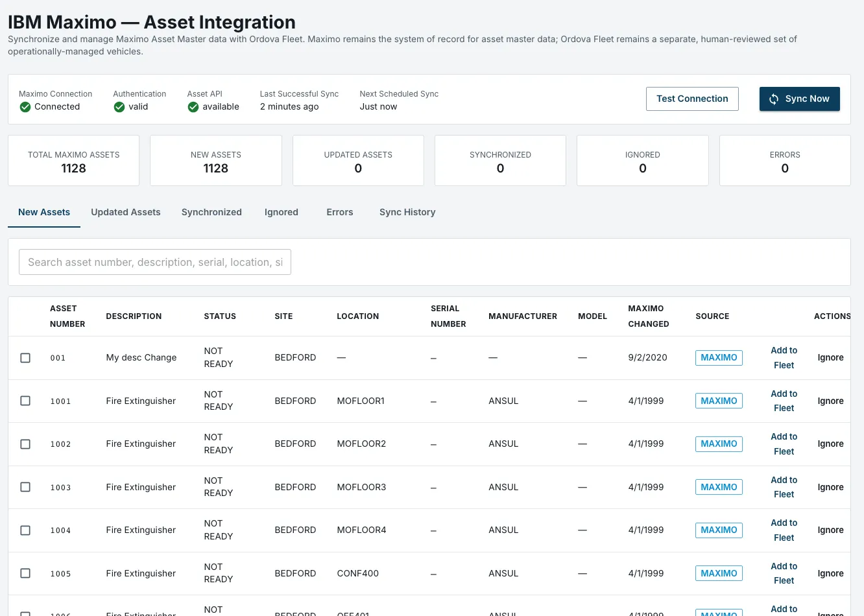
Task: Click the Asset Number column header
Action: point(67,316)
